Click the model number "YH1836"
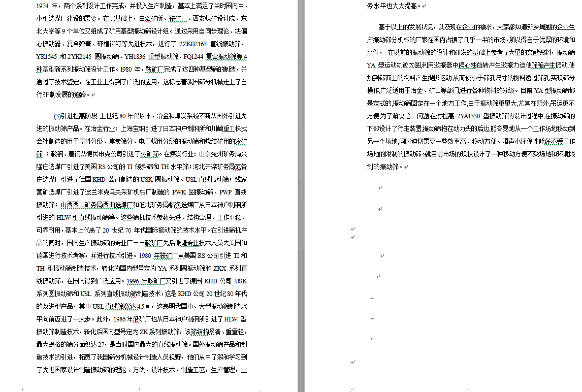This screenshot has width=582, height=392. tap(135, 57)
